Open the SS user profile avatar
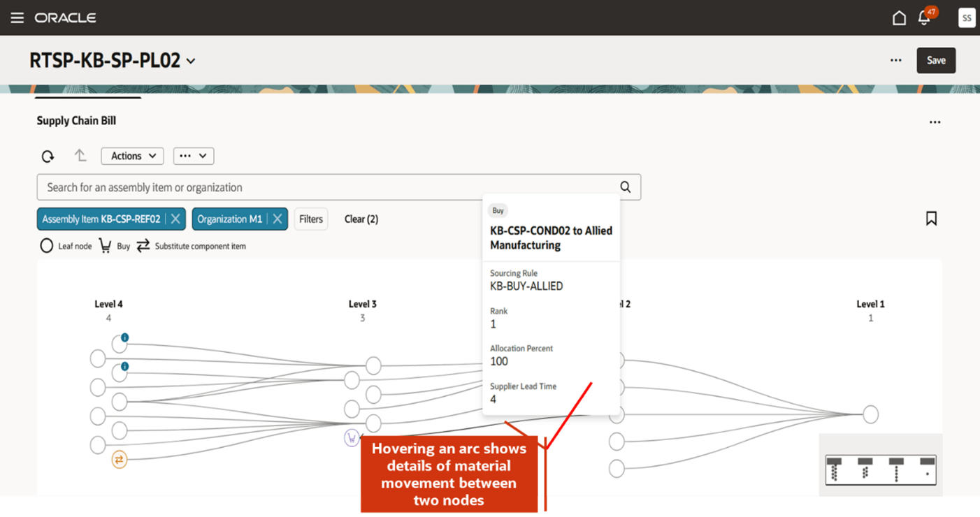Image resolution: width=980 pixels, height=517 pixels. point(967,18)
